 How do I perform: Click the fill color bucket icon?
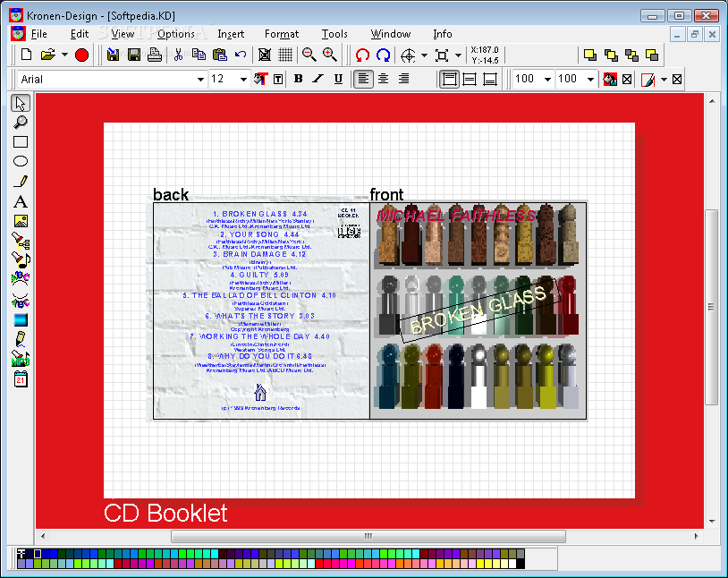point(610,80)
